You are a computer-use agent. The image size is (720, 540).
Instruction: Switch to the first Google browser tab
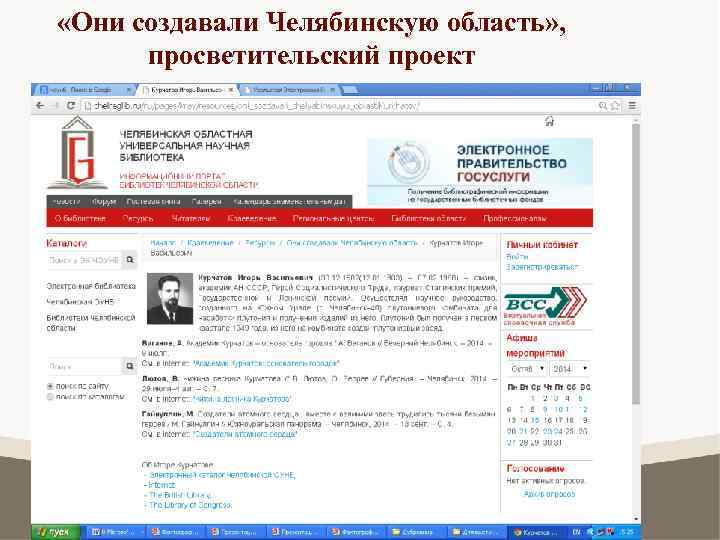(82, 90)
